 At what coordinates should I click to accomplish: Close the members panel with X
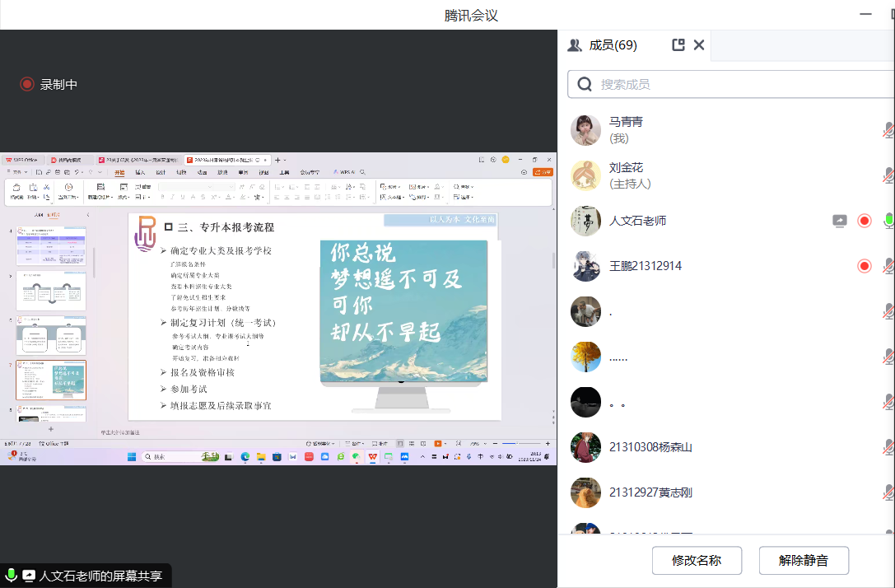[699, 45]
